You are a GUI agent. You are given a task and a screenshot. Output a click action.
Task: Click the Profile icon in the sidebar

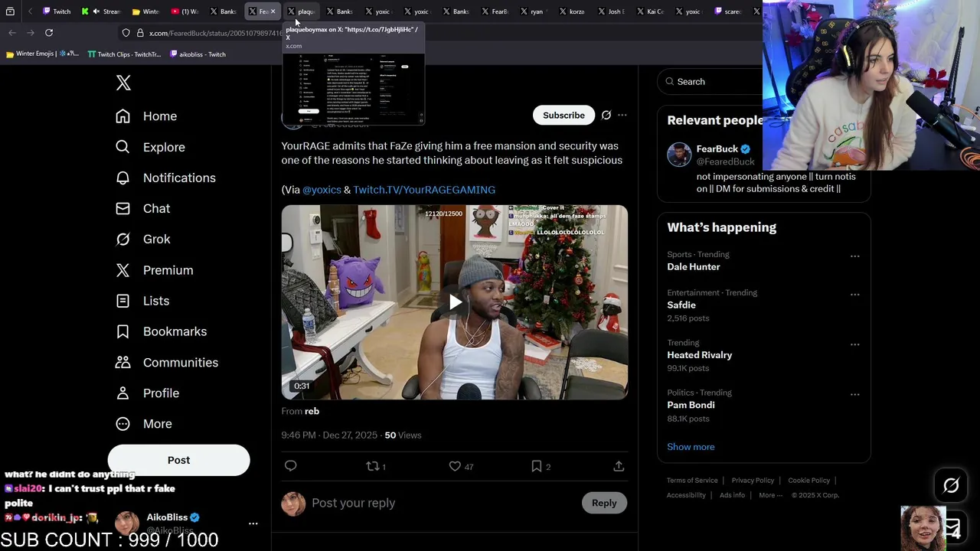122,393
